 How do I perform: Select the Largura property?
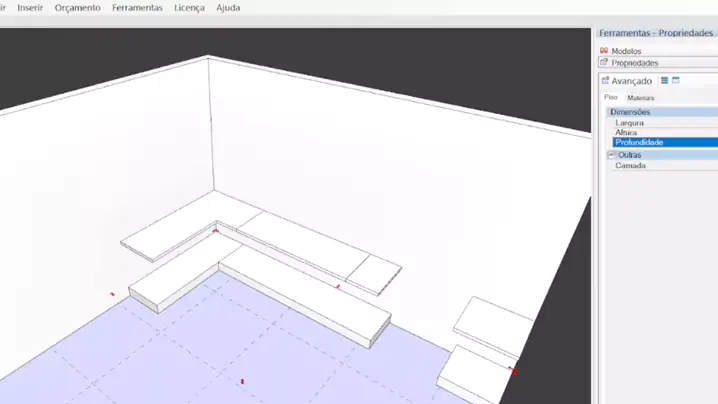coord(630,123)
